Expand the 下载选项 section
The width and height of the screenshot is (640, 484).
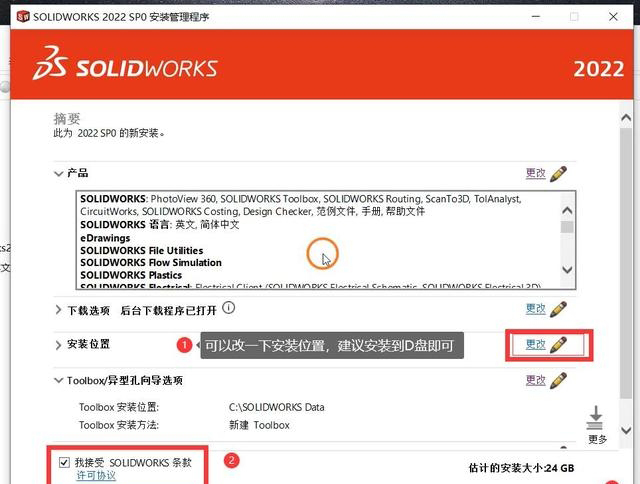point(58,309)
